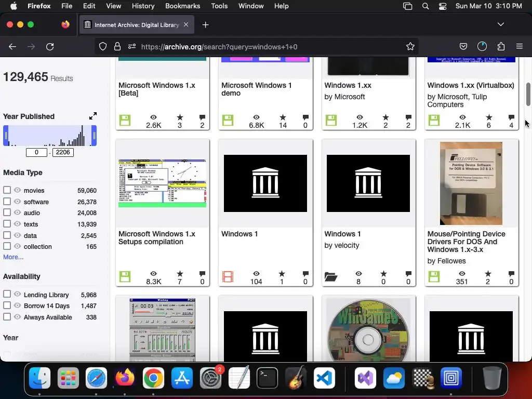This screenshot has width=532, height=399.
Task: Open the Edit menu
Action: [89, 6]
